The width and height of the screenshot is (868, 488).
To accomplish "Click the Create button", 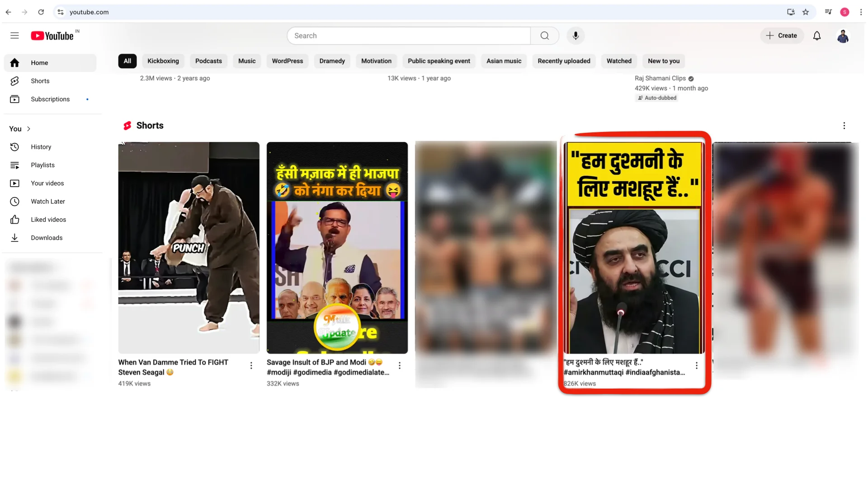I will [x=782, y=36].
